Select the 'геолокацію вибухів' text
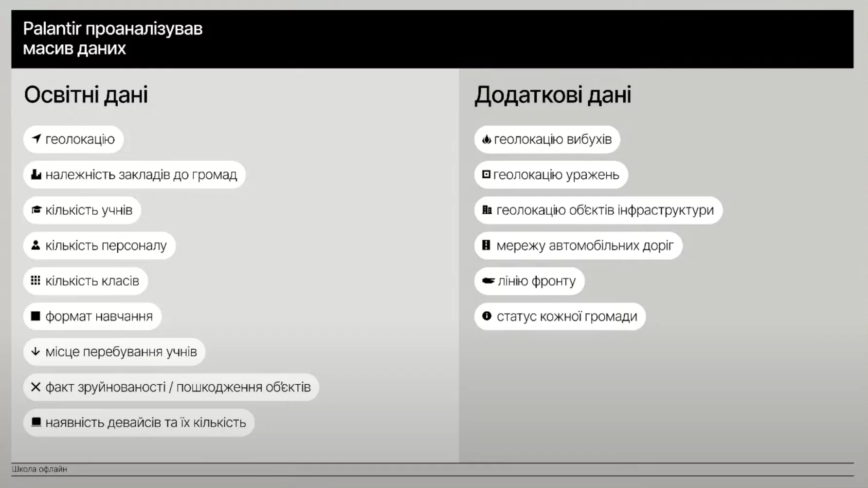Screen dimensions: 868x488 coord(553,139)
